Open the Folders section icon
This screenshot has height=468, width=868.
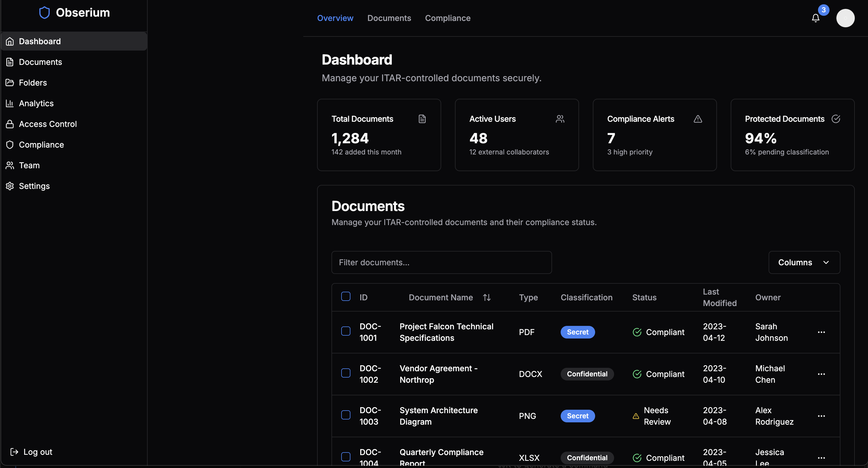coord(10,83)
